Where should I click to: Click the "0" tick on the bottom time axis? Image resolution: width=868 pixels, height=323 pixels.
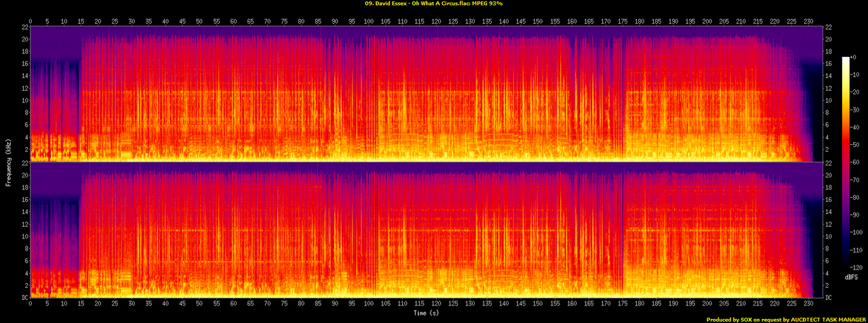(x=31, y=305)
